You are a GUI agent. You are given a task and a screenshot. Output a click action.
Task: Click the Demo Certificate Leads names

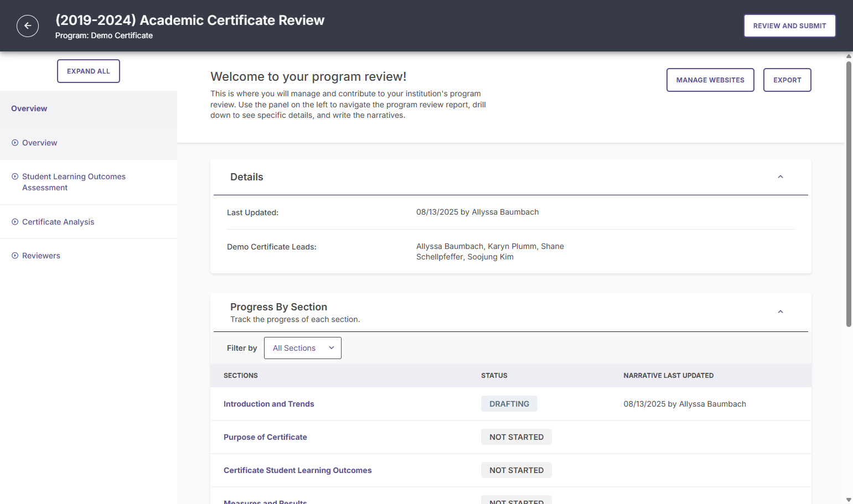(490, 252)
